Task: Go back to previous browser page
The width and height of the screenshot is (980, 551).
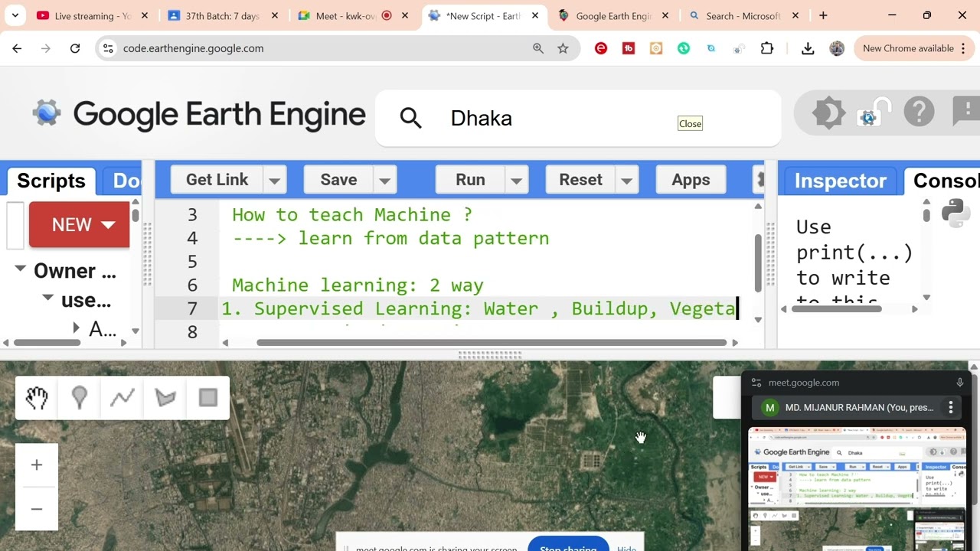Action: tap(17, 48)
